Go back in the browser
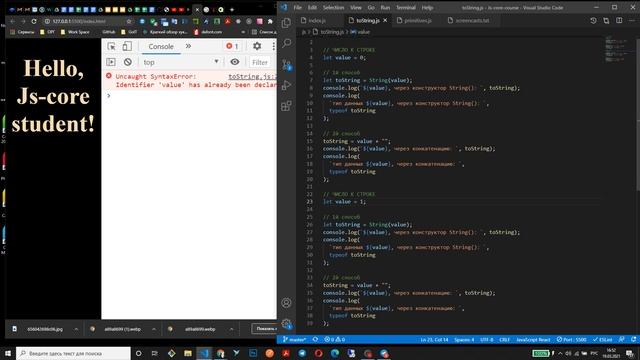The width and height of the screenshot is (640, 360). pyautogui.click(x=12, y=21)
